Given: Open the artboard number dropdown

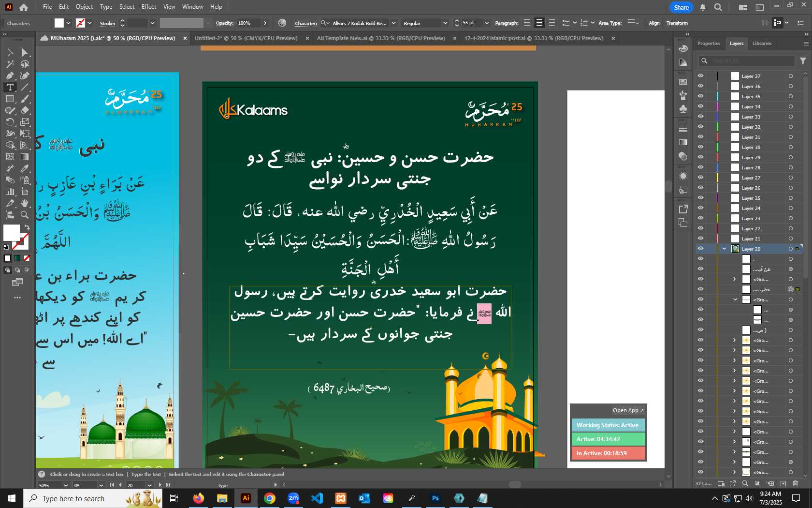Looking at the screenshot, I should (x=149, y=485).
